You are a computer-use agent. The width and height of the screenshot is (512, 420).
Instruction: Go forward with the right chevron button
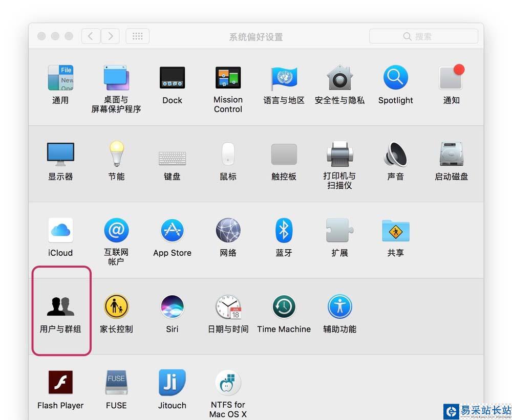[110, 36]
